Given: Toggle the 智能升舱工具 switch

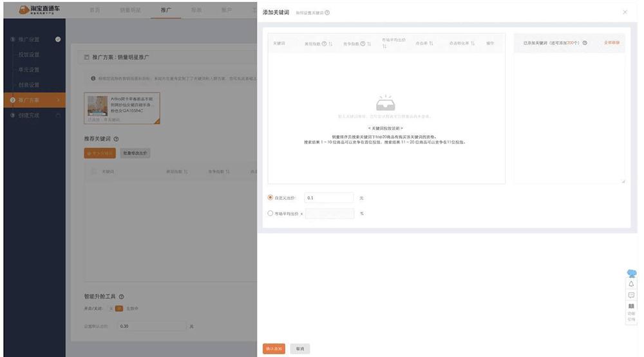Looking at the screenshot, I should click(118, 309).
